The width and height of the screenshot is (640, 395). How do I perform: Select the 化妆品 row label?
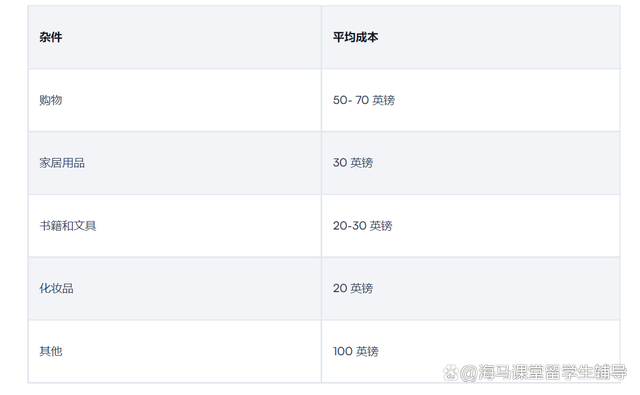(x=56, y=288)
